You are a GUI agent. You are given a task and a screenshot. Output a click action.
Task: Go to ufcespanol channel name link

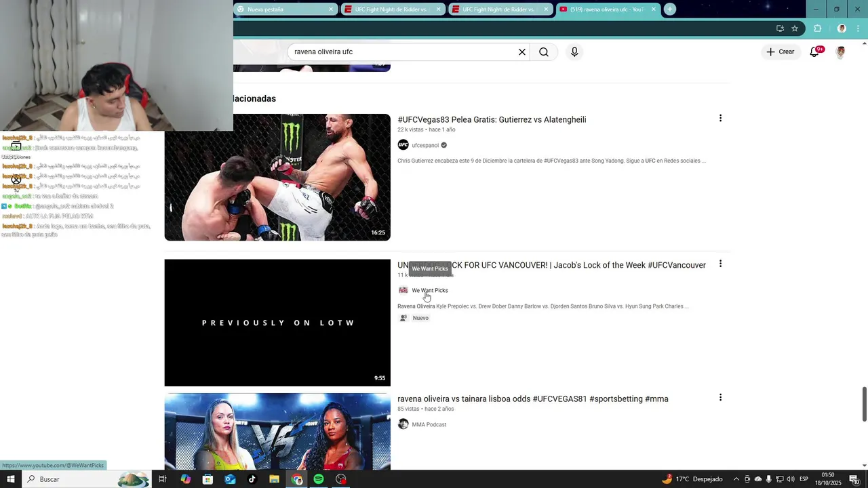point(425,146)
